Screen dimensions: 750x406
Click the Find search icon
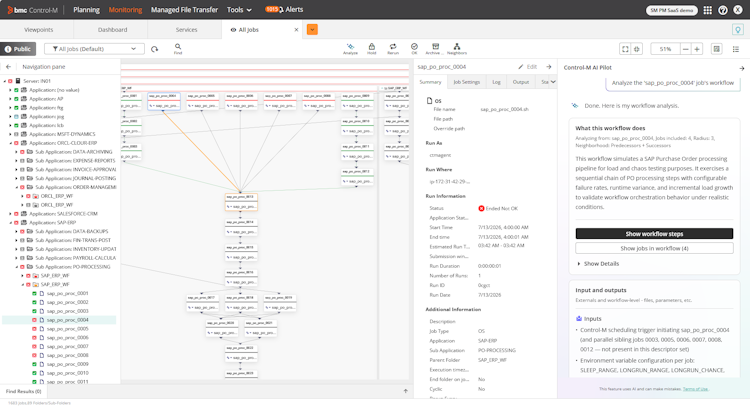tap(178, 49)
